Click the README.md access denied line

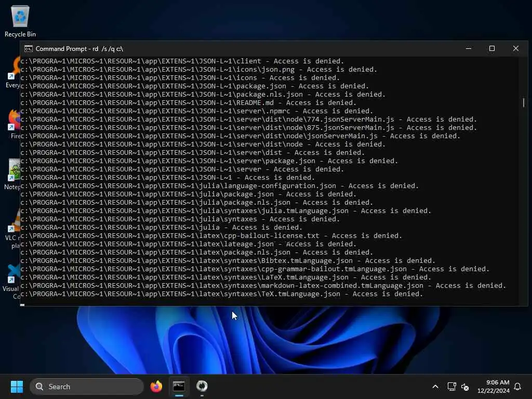click(x=188, y=103)
